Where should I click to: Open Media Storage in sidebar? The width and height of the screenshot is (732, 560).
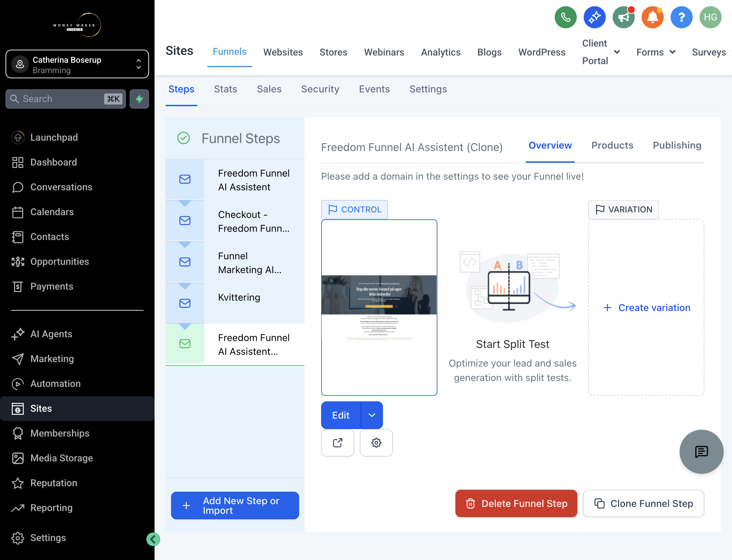click(77, 458)
